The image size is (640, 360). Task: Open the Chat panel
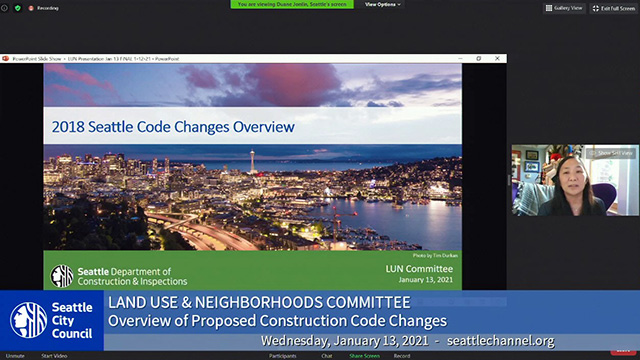pyautogui.click(x=327, y=356)
